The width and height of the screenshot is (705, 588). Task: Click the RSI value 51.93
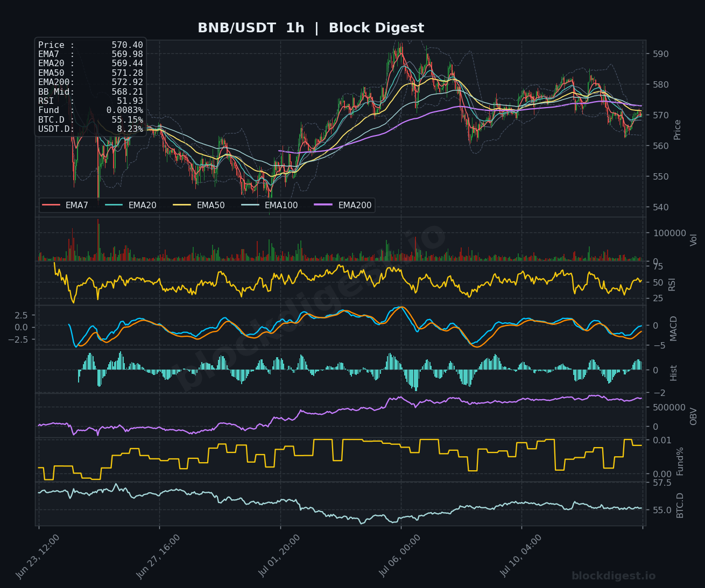coord(130,101)
